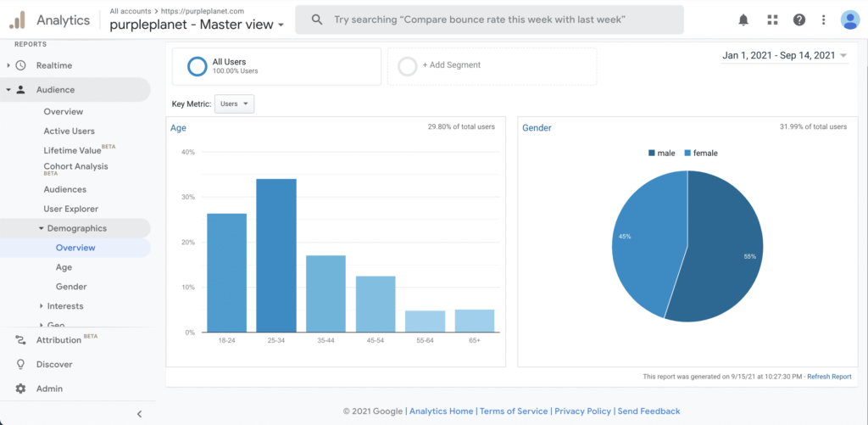Click the search magnifier icon
This screenshot has height=425, width=868.
coord(317,20)
